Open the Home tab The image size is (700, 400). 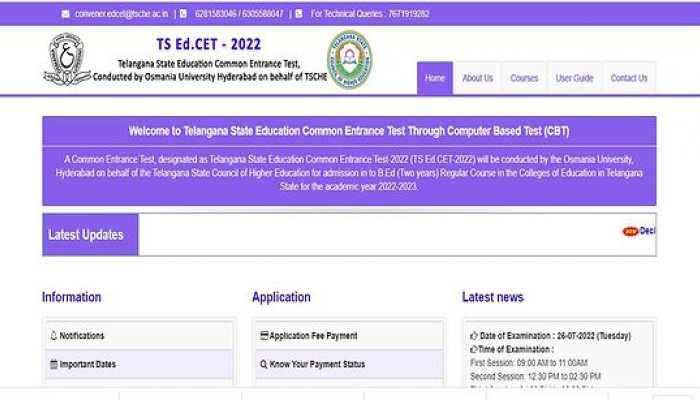435,78
